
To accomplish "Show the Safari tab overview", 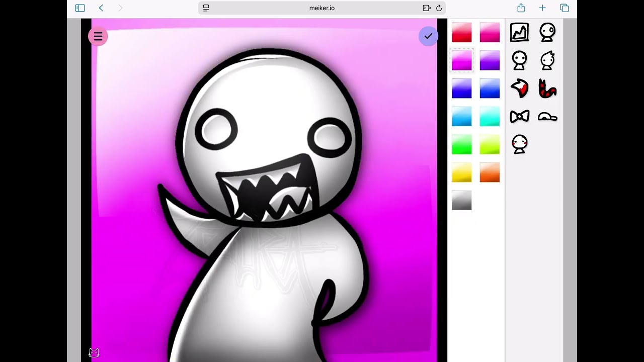I will [x=565, y=8].
